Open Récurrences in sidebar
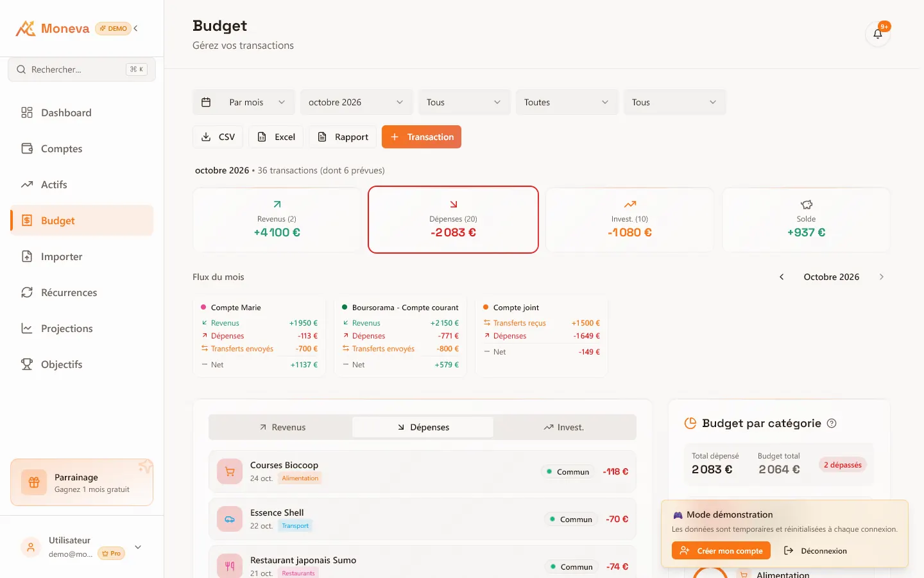The height and width of the screenshot is (578, 924). click(82, 292)
